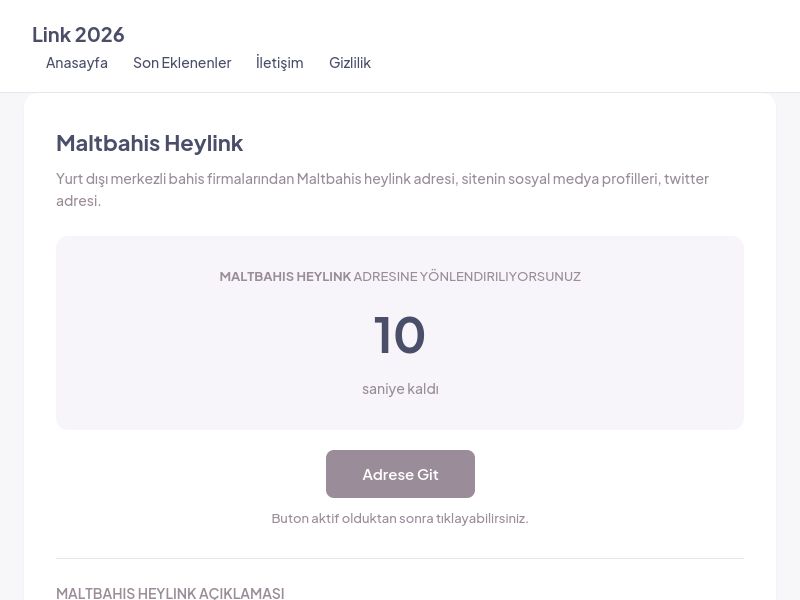Click the MALTBAHIS HEYLINK AÇIKLAMASI section heading
The width and height of the screenshot is (800, 600).
(x=170, y=593)
